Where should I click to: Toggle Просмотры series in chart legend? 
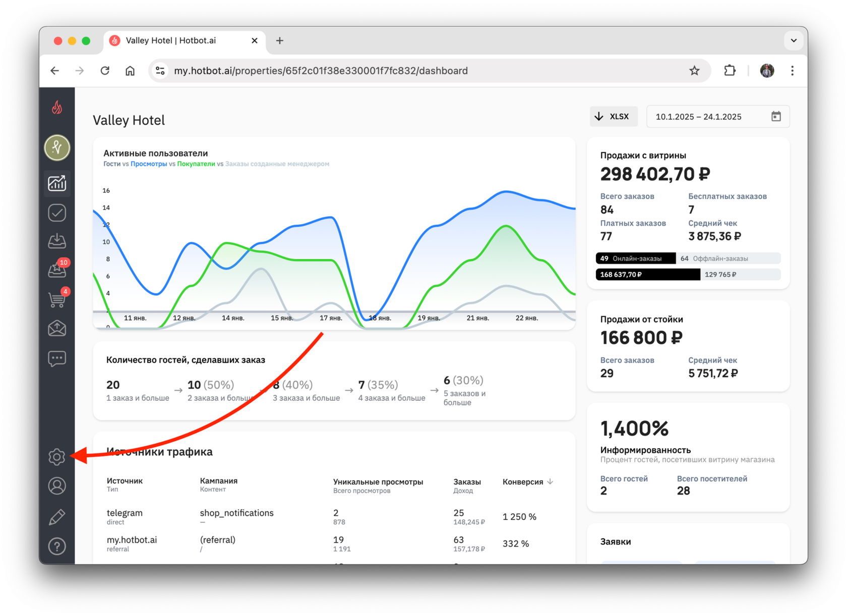pos(149,164)
